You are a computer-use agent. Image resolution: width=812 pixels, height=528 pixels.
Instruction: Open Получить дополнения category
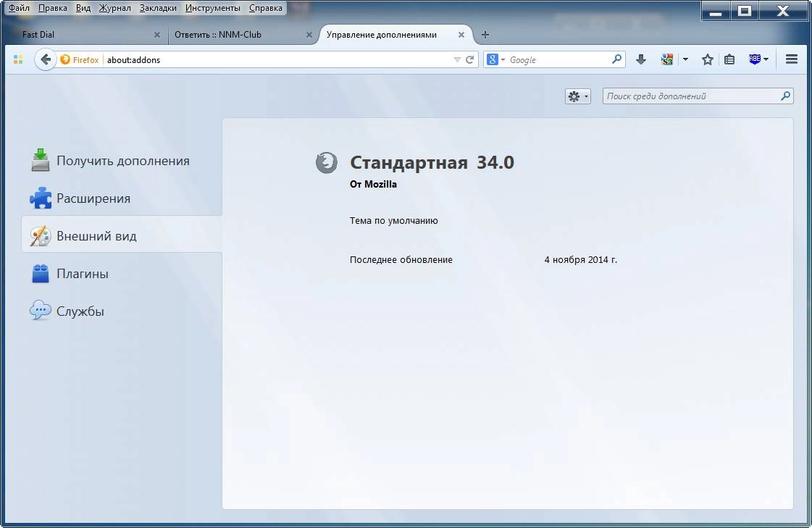(x=122, y=161)
